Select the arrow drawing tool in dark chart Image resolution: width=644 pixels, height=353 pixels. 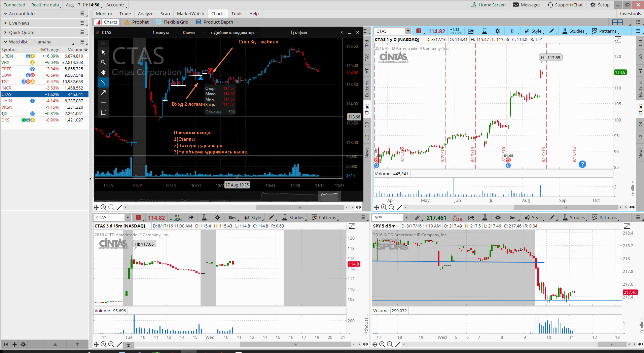click(x=103, y=93)
